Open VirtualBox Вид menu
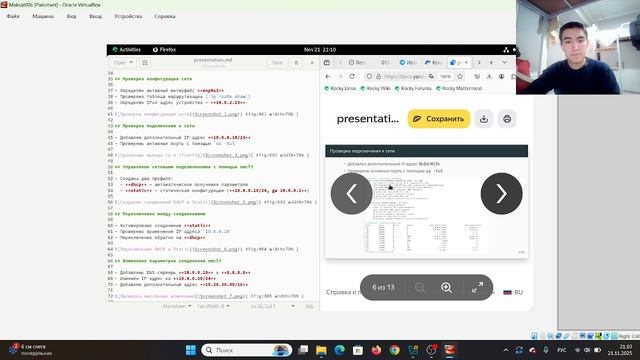Image resolution: width=640 pixels, height=360 pixels. click(71, 16)
